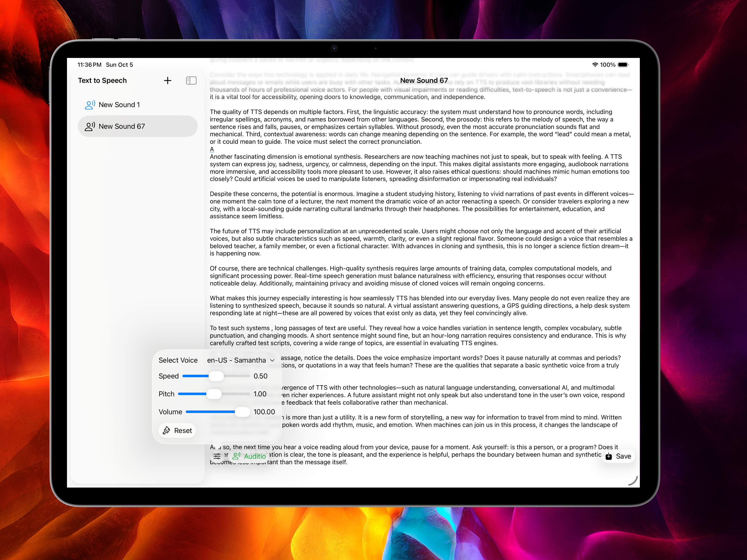747x560 pixels.
Task: Click the New Sound 67 speaker icon
Action: pos(89,126)
